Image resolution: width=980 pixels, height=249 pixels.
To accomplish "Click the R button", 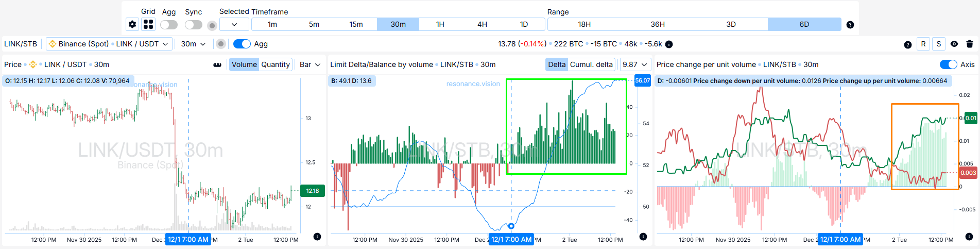I will (x=923, y=44).
